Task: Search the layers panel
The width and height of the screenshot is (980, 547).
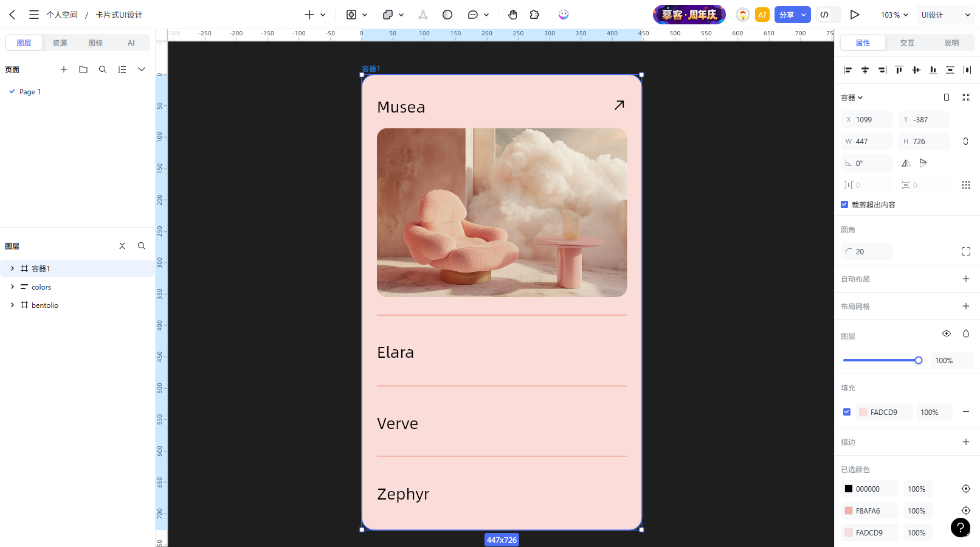Action: click(x=142, y=246)
